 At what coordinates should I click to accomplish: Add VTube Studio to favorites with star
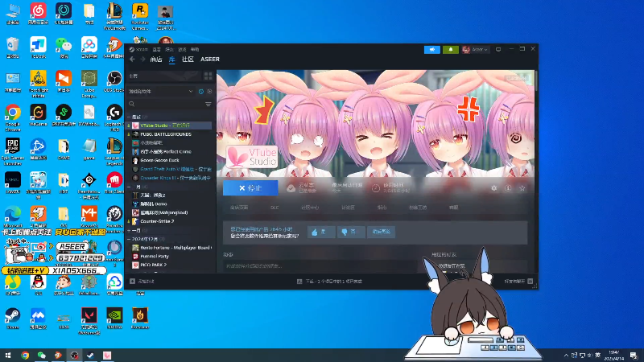(x=522, y=188)
